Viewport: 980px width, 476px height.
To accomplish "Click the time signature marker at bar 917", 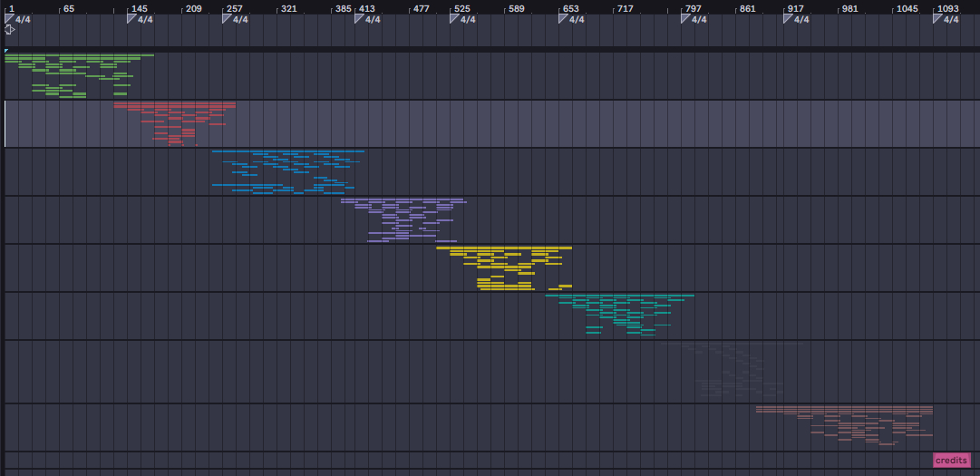I will click(788, 19).
